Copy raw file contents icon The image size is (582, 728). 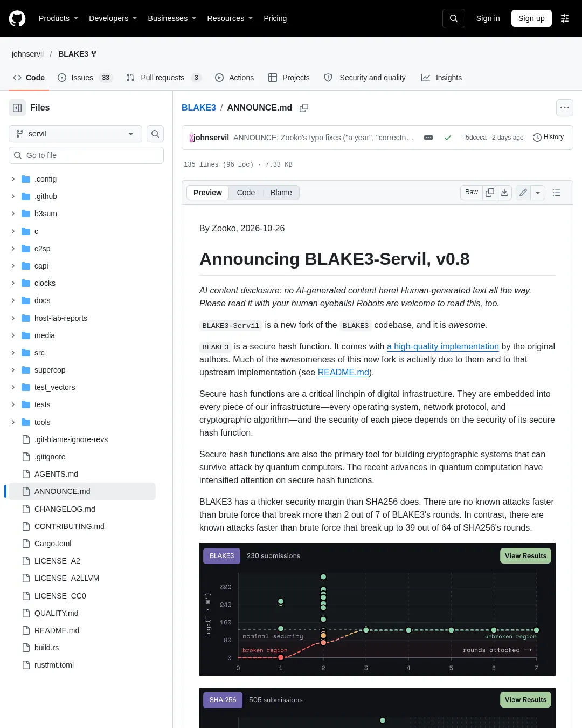click(x=490, y=193)
